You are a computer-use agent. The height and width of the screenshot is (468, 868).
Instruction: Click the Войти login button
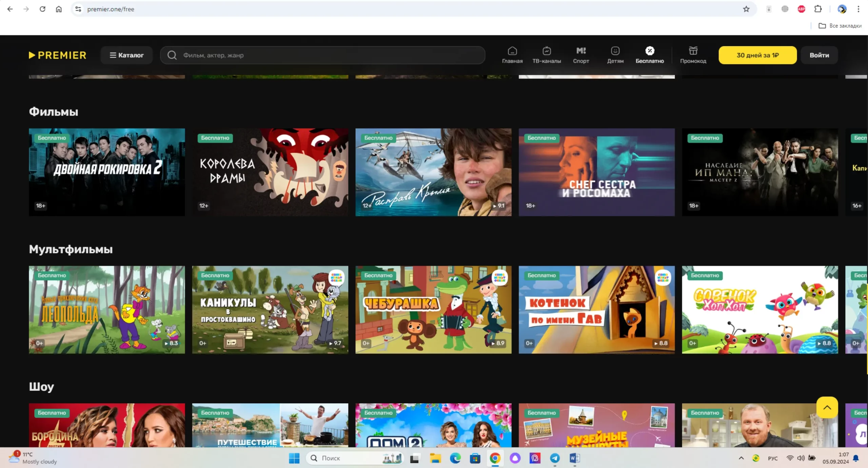click(819, 55)
